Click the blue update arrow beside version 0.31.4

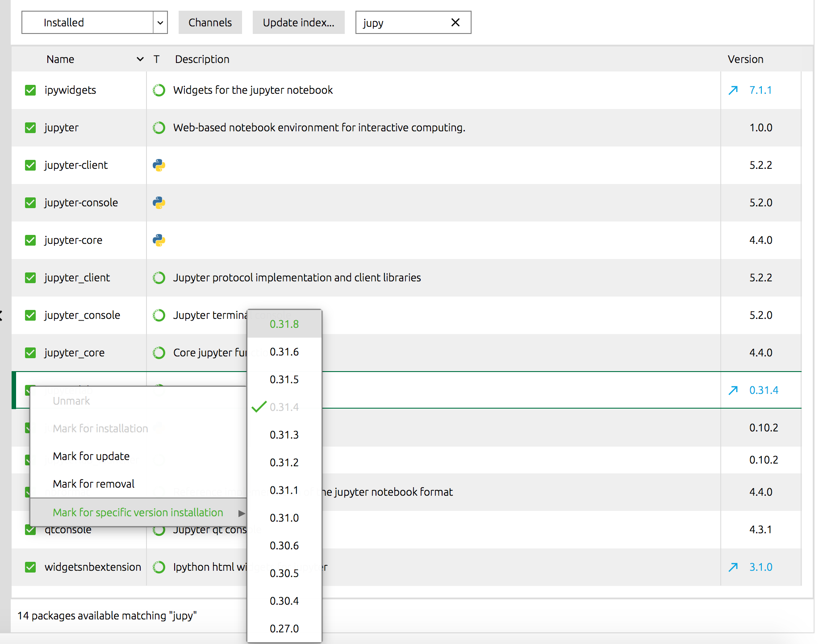[733, 390]
